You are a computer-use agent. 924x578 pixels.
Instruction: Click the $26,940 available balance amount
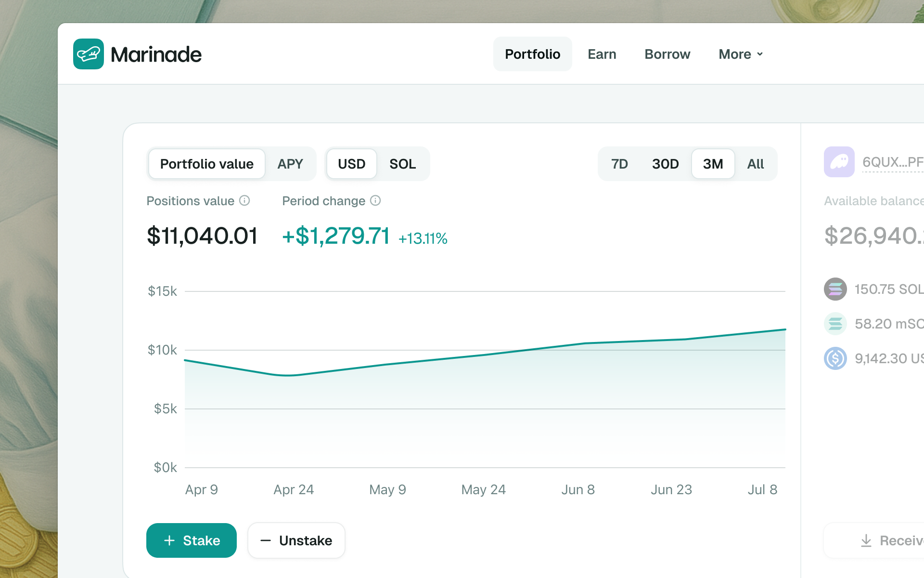[874, 236]
